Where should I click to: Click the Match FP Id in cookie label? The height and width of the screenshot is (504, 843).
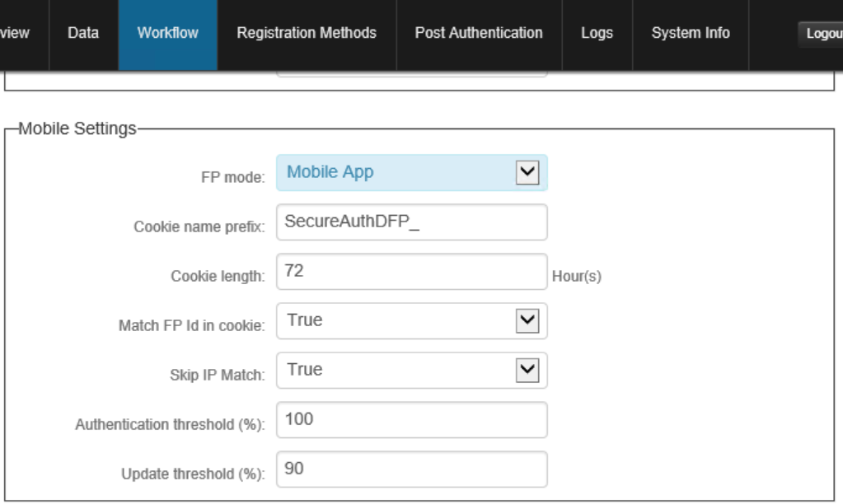tap(191, 325)
